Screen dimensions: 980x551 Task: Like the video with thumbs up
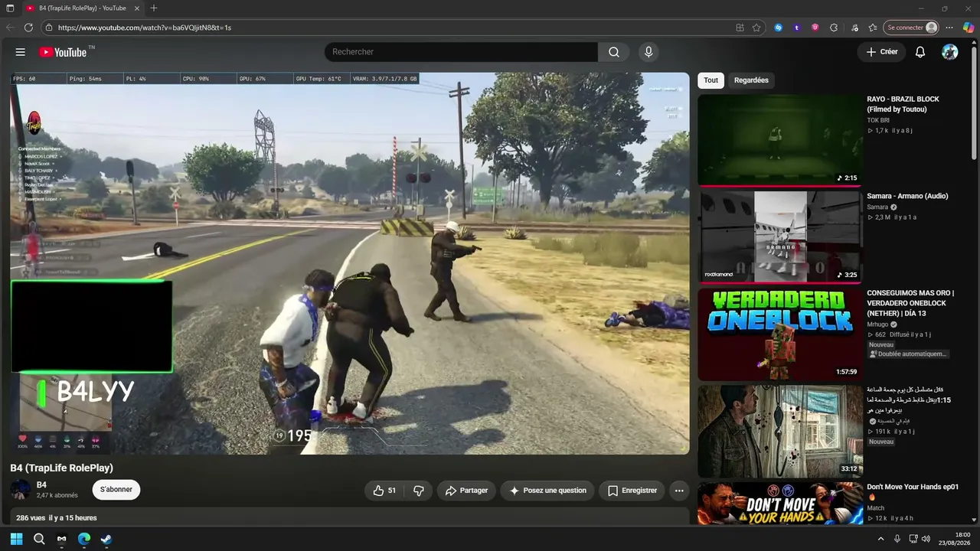(x=384, y=491)
